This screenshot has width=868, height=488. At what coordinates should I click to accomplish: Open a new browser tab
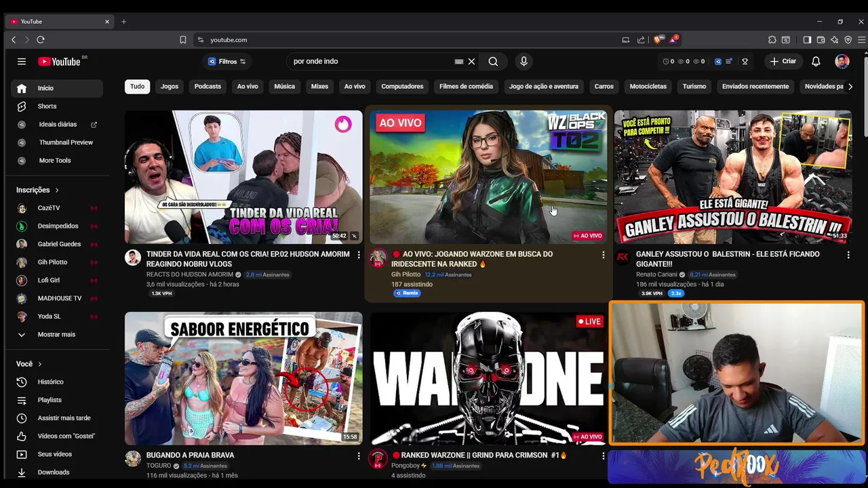123,22
